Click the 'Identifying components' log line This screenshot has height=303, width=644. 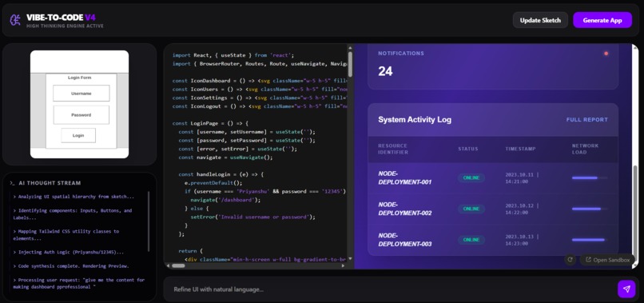click(73, 213)
